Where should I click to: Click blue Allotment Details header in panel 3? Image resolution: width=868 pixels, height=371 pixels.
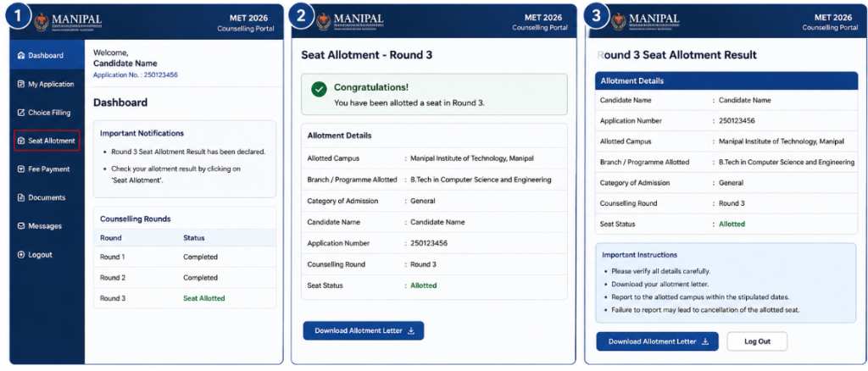point(726,80)
